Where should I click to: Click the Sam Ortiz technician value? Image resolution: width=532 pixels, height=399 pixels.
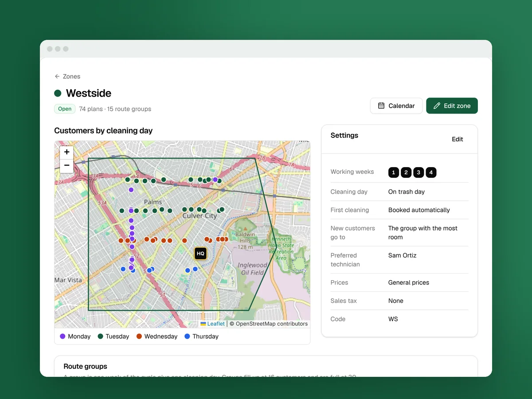tap(403, 255)
